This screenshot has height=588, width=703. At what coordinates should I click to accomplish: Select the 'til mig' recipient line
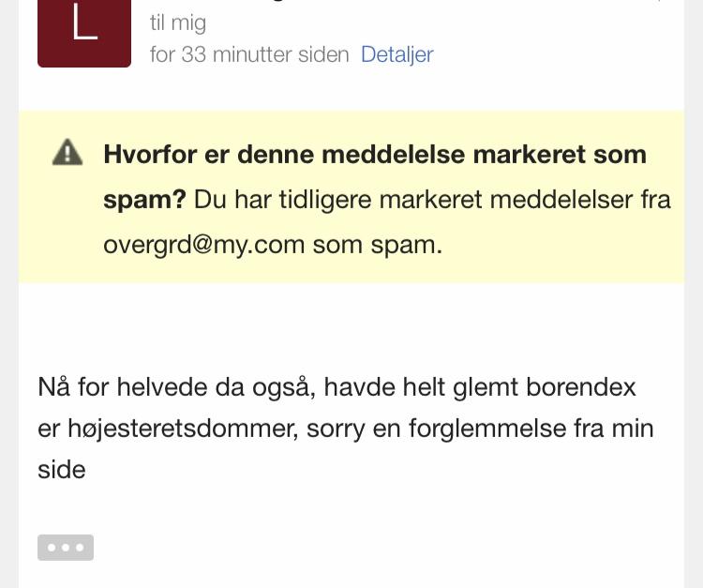178,23
